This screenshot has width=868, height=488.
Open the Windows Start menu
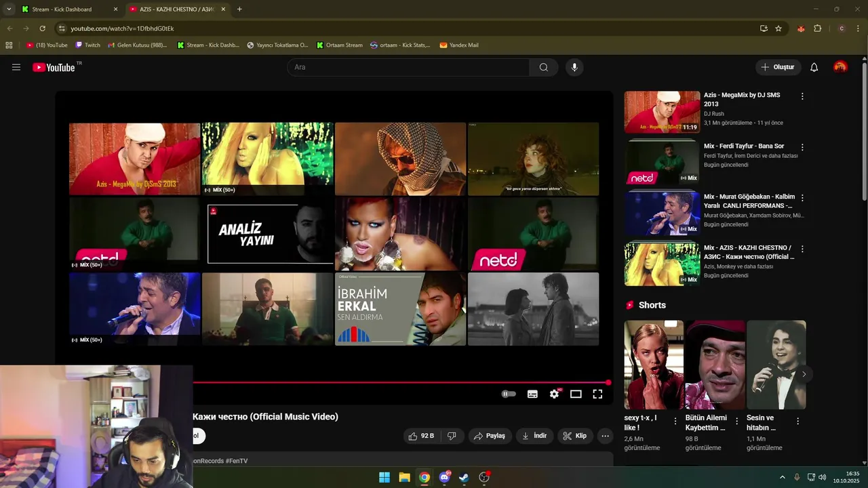384,477
